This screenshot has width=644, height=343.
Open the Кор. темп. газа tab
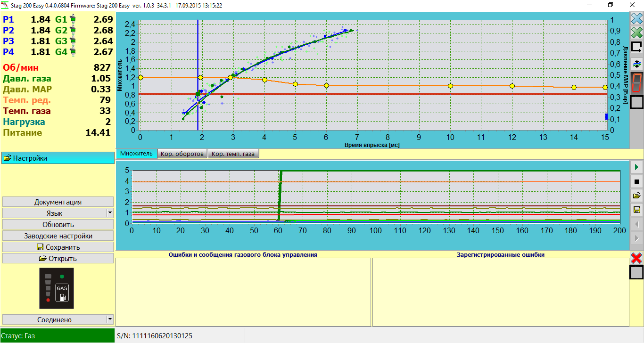point(233,153)
